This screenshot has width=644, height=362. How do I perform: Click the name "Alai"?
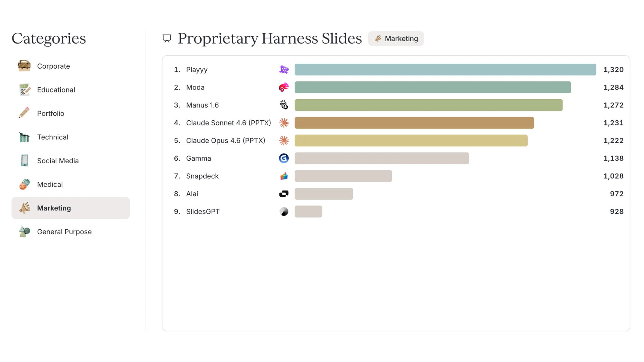(192, 194)
